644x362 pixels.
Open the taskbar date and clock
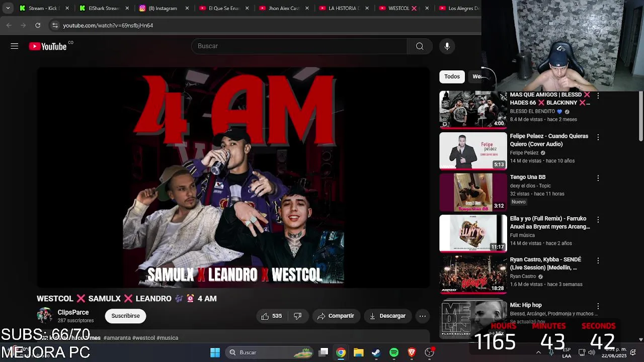tap(614, 352)
